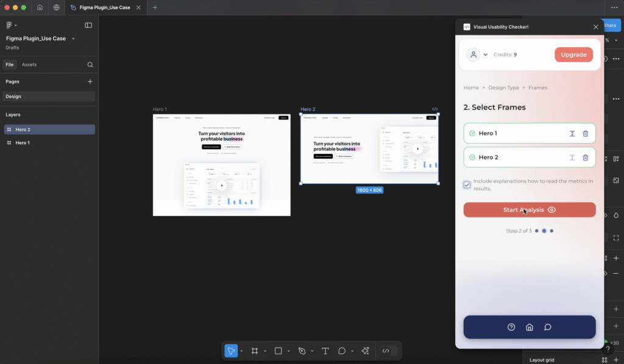Screen dimensions: 624x364
Task: Add a new page with plus icon
Action: click(90, 82)
